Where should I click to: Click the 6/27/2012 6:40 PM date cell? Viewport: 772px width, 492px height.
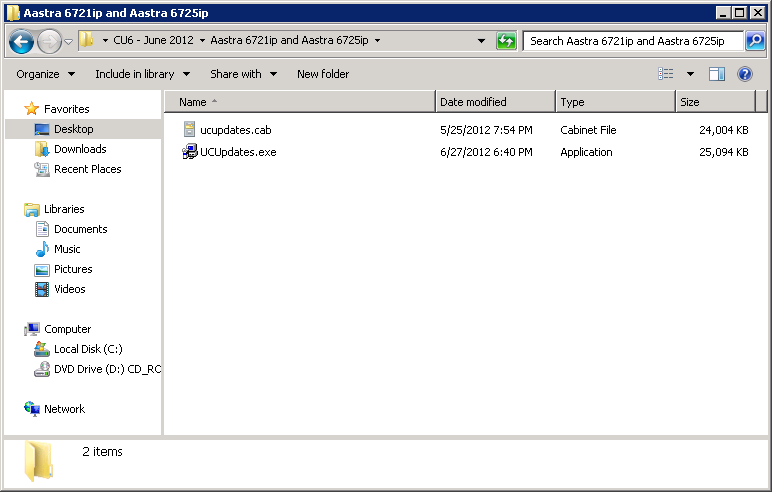486,152
